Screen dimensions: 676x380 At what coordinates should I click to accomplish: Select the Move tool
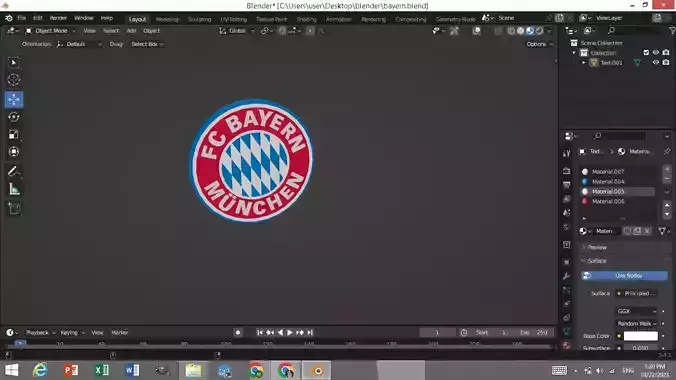pyautogui.click(x=14, y=99)
